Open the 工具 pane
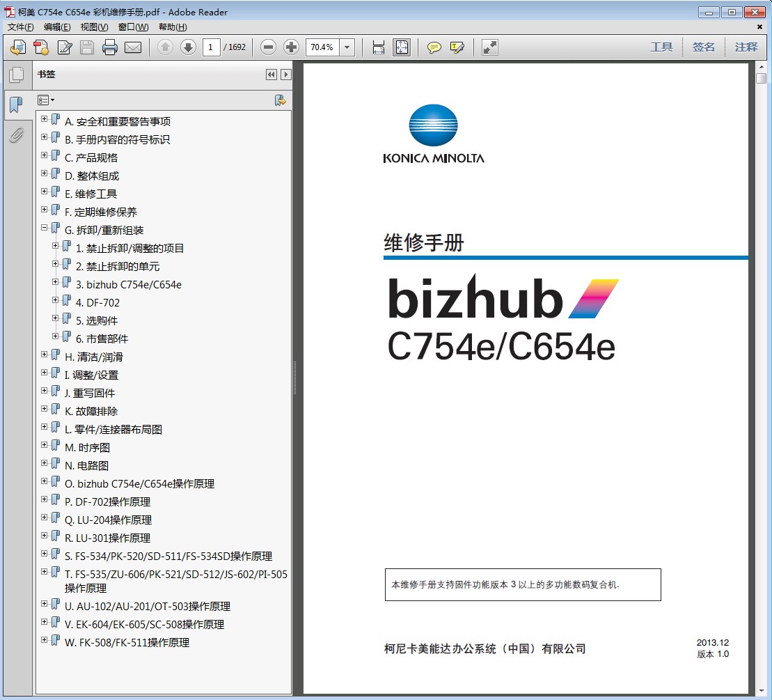772x700 pixels. pos(661,47)
